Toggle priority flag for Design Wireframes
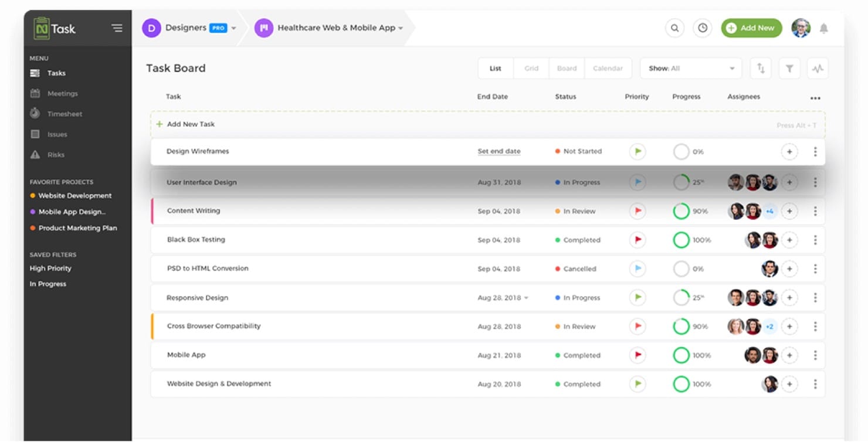 [637, 152]
